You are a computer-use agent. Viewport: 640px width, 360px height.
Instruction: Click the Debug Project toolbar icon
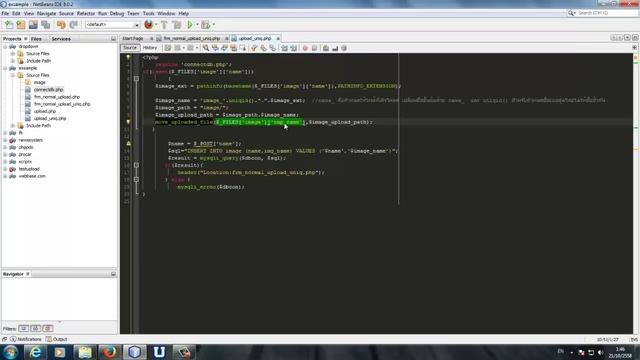coord(206,25)
